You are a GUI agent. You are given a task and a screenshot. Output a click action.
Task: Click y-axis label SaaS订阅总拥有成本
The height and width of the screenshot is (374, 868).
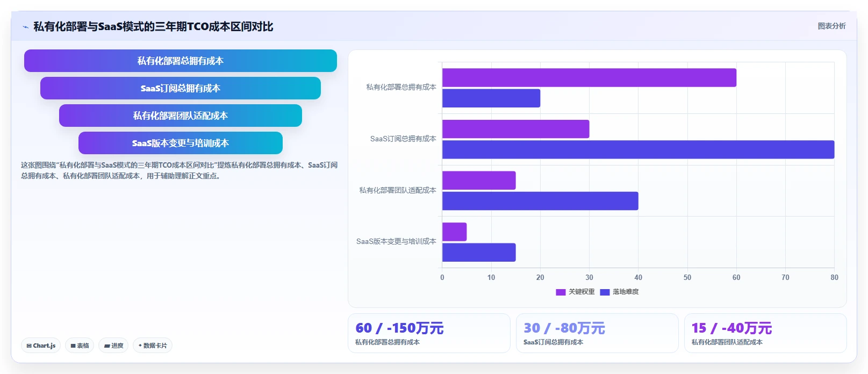point(403,139)
